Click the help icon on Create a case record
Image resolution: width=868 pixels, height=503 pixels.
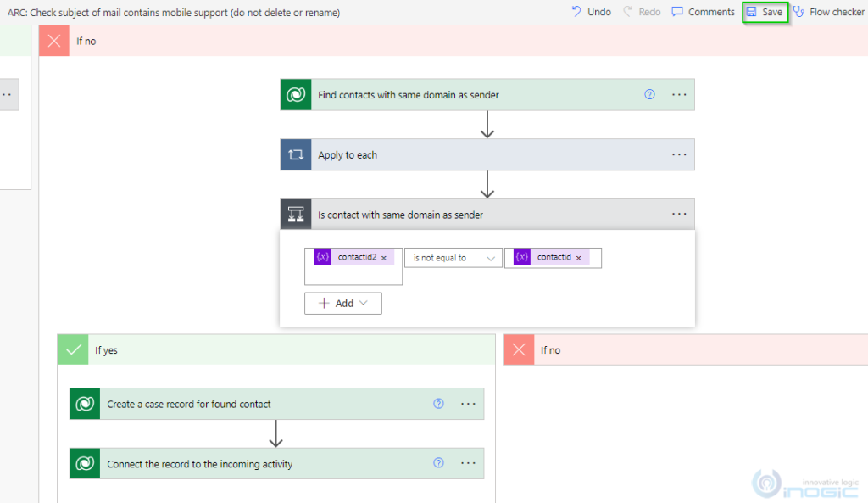click(x=438, y=403)
